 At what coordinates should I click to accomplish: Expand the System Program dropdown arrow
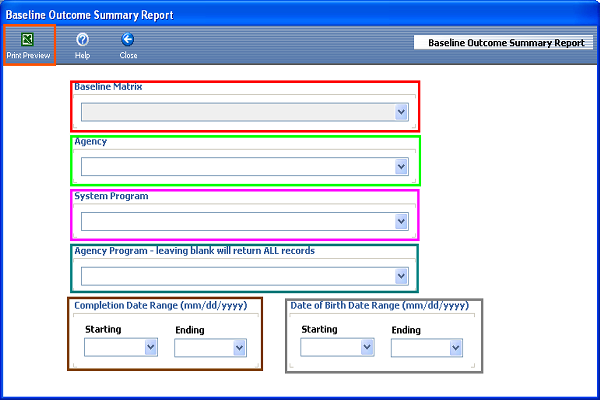(402, 221)
